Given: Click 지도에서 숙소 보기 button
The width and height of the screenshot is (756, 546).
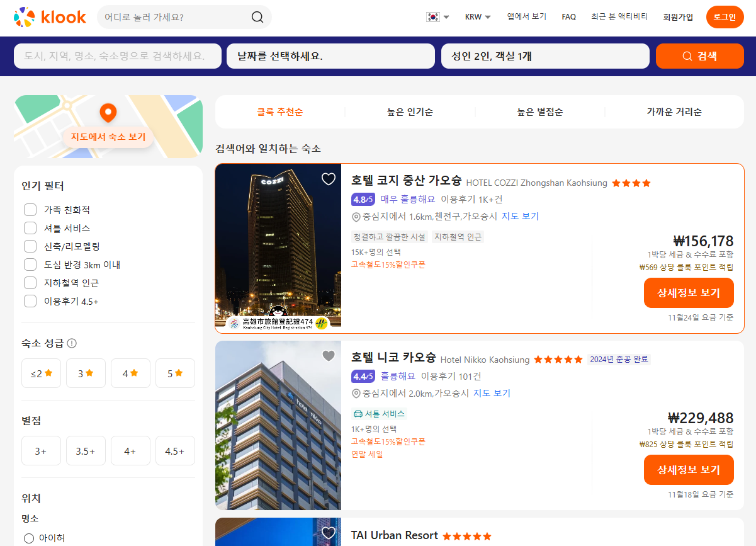Looking at the screenshot, I should [108, 137].
